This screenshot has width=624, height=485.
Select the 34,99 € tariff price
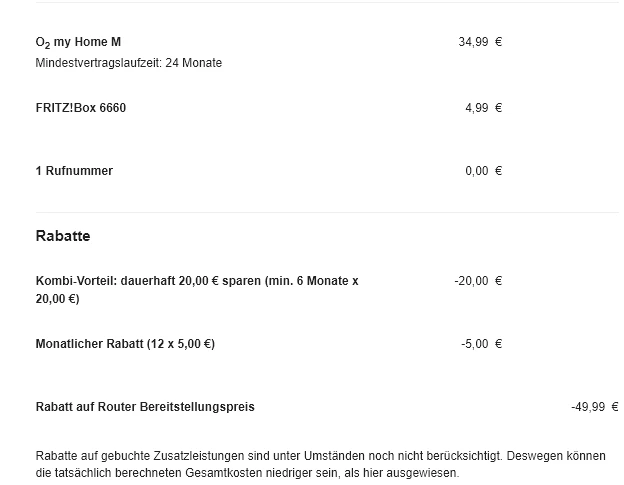[x=473, y=42]
